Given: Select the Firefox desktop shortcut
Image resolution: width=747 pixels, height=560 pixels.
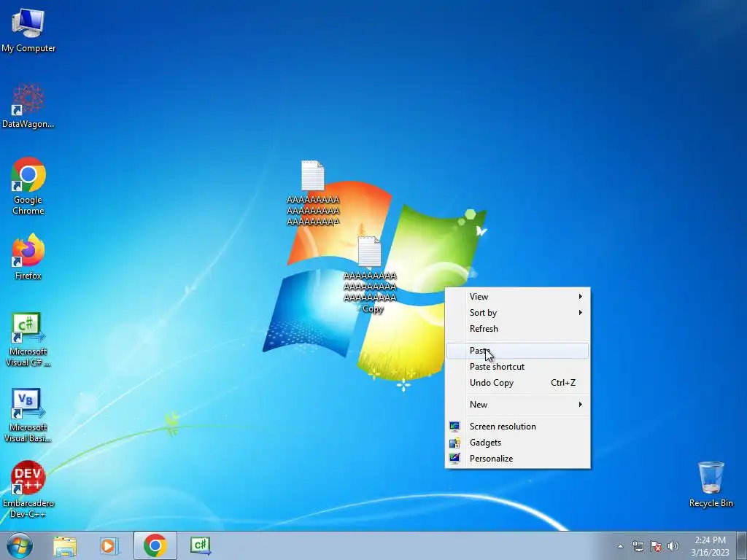Looking at the screenshot, I should (x=28, y=256).
